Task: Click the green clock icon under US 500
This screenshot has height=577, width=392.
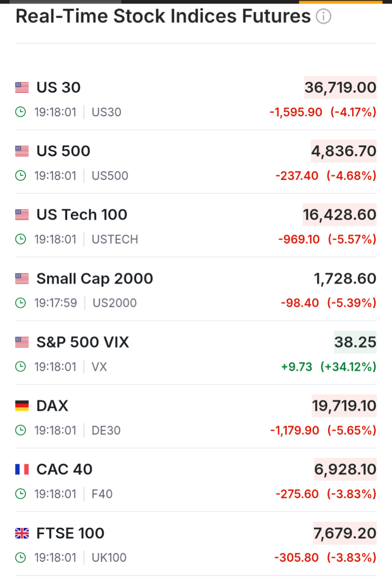Action: click(20, 176)
